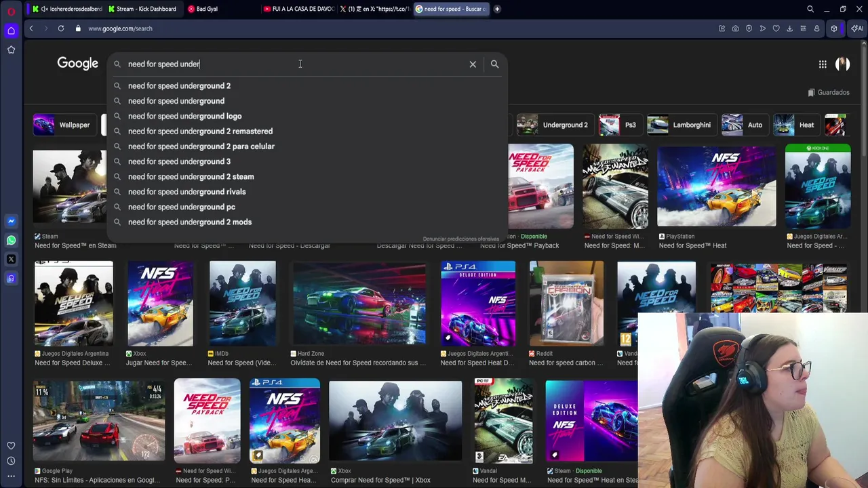
Task: Open sidebar history clock icon
Action: [11, 461]
